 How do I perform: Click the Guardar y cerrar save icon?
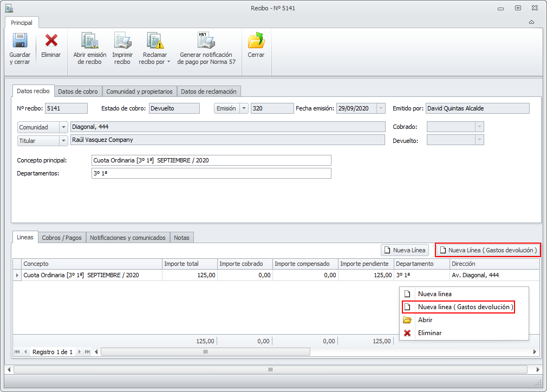pos(20,40)
